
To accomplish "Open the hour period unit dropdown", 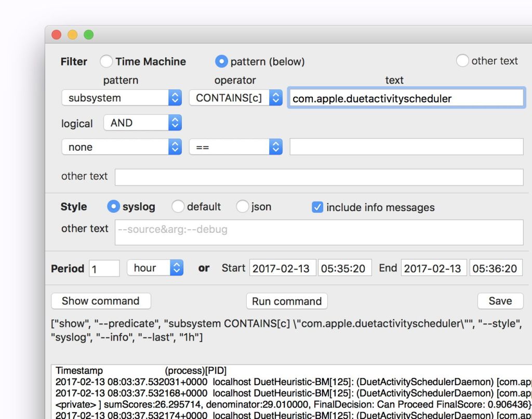I will tap(155, 268).
